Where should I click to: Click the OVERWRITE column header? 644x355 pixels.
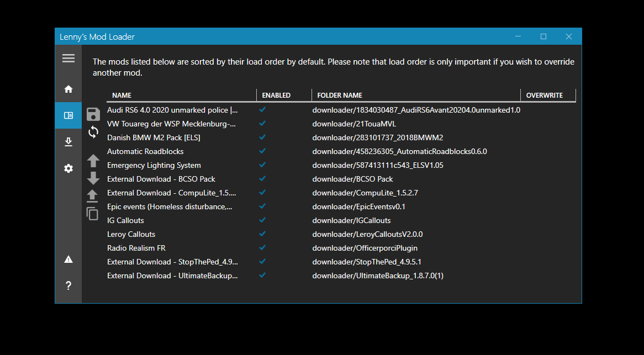(x=544, y=96)
